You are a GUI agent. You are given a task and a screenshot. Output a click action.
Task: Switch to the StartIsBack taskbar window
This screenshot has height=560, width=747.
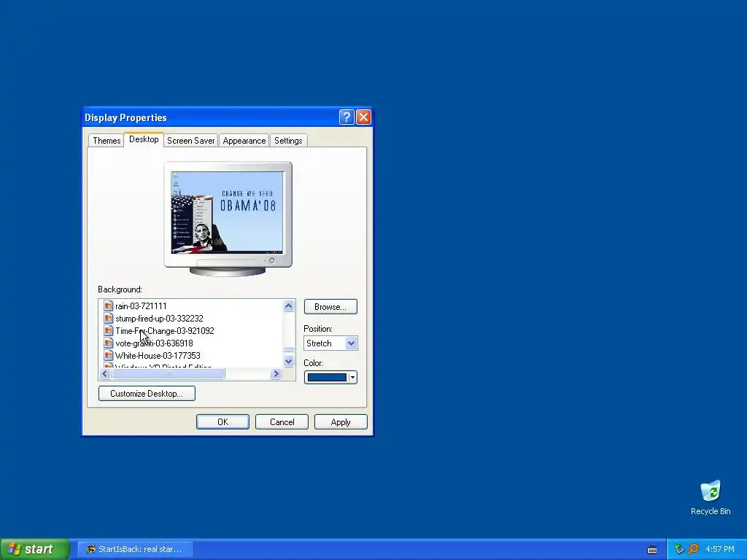point(135,549)
